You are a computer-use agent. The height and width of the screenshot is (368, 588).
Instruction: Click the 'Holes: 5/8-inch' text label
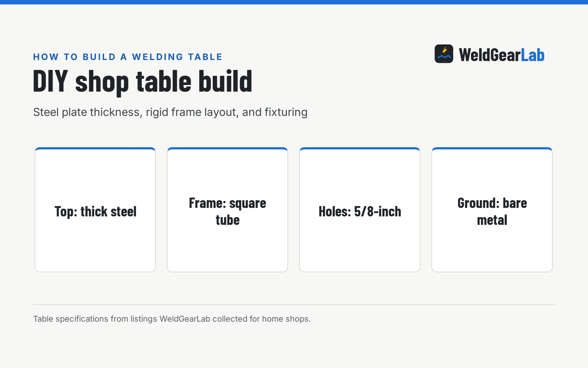point(360,212)
